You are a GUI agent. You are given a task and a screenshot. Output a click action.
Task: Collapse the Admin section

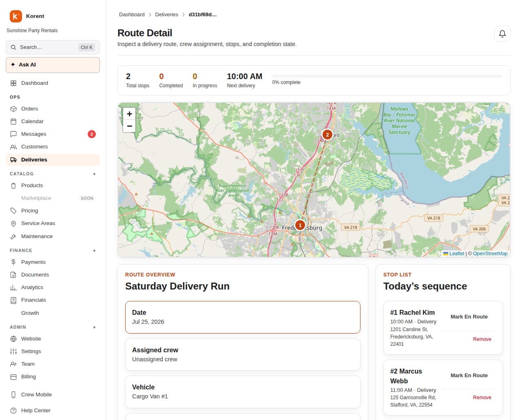(94, 327)
